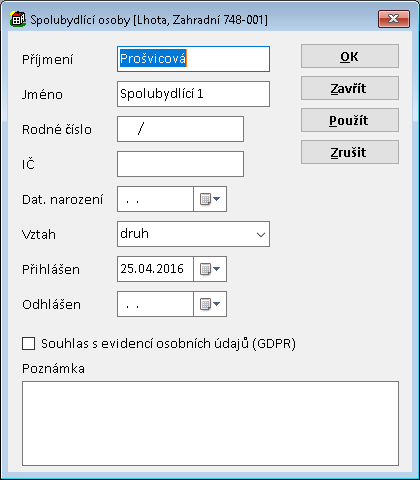Click the Dat. narození date field
The height and width of the screenshot is (480, 420).
[x=155, y=199]
